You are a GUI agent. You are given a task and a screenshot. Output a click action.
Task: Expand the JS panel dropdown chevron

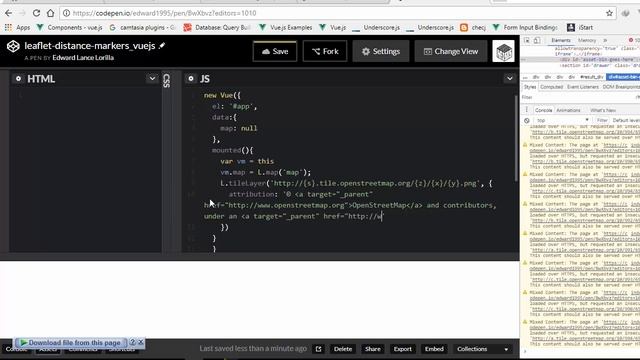(509, 78)
